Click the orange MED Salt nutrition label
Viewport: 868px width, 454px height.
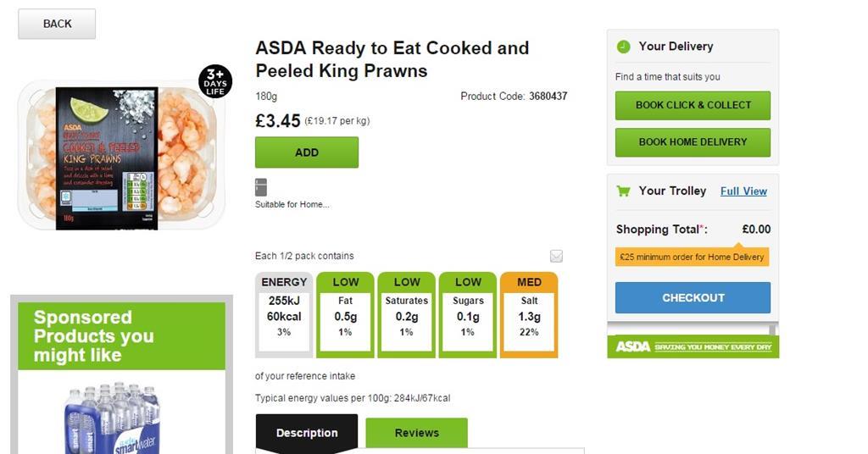pyautogui.click(x=528, y=314)
